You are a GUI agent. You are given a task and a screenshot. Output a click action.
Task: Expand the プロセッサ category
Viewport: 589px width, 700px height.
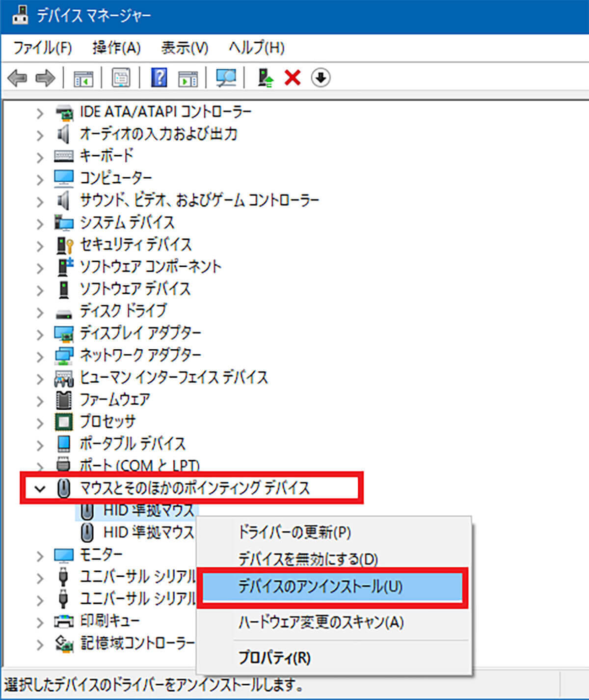point(40,422)
